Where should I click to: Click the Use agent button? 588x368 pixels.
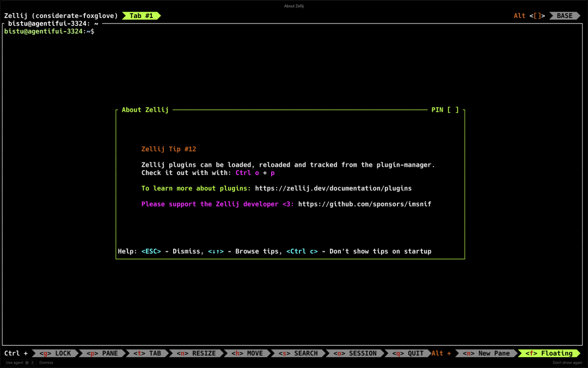click(20, 363)
